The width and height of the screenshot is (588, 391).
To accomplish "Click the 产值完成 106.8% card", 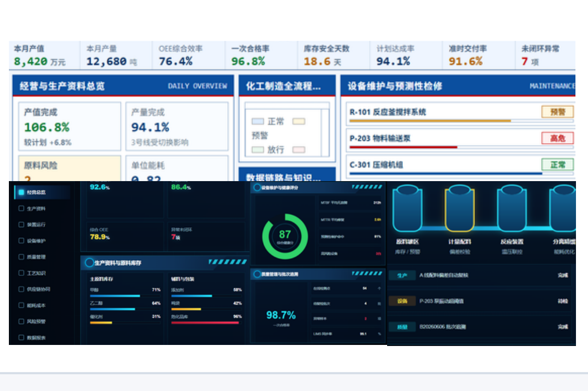I will click(x=70, y=127).
